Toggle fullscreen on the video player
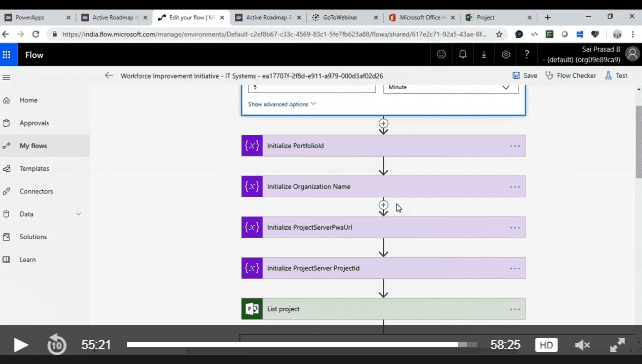The width and height of the screenshot is (642, 364). [617, 345]
